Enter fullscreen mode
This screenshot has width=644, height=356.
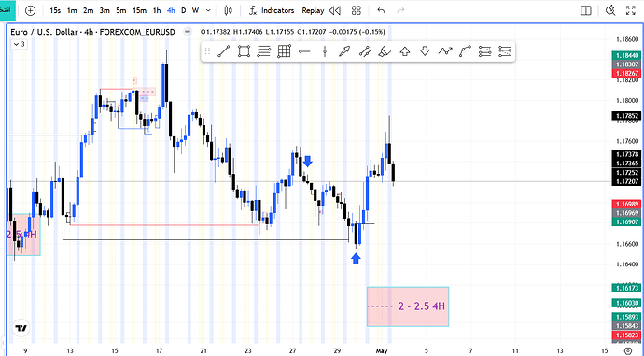click(630, 10)
